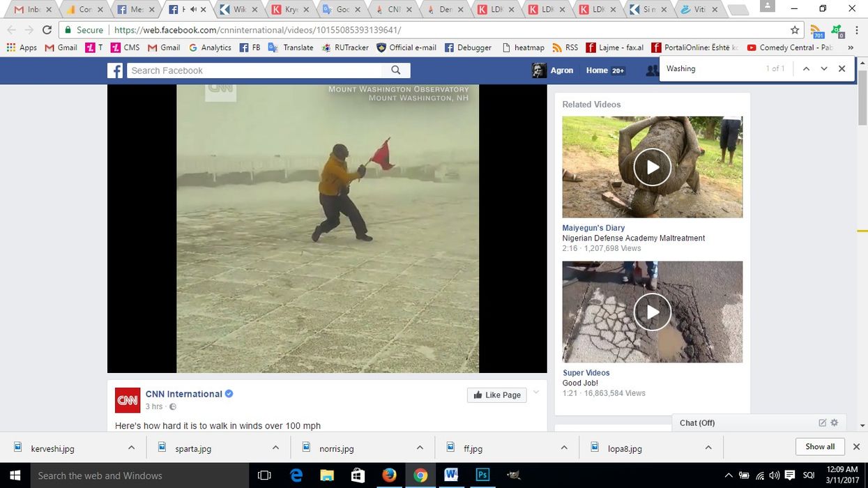Open post options chevron beside Like Page
This screenshot has width=868, height=488.
coord(536,392)
